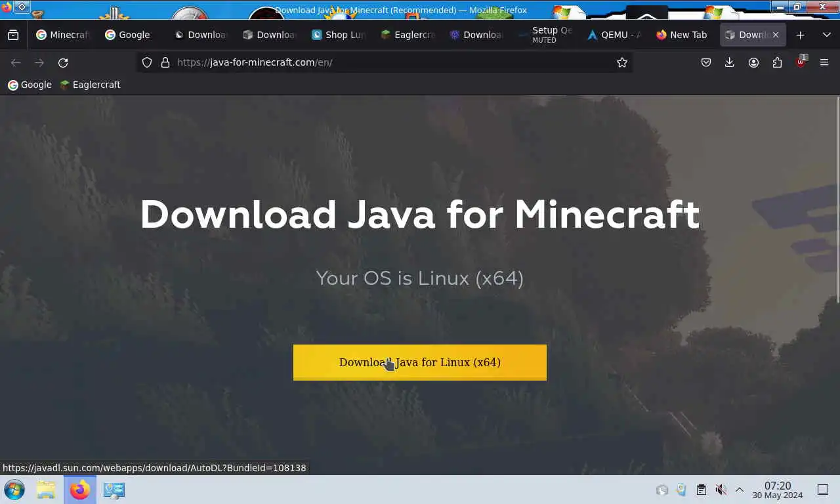This screenshot has width=840, height=504.
Task: Go forward one page
Action: tap(39, 62)
